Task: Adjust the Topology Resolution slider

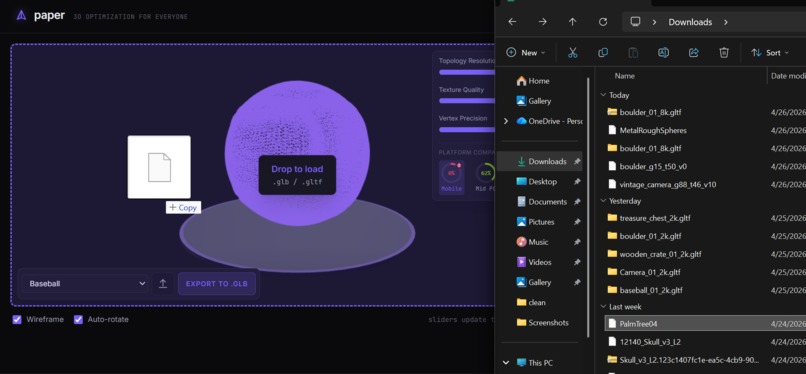Action: click(466, 72)
